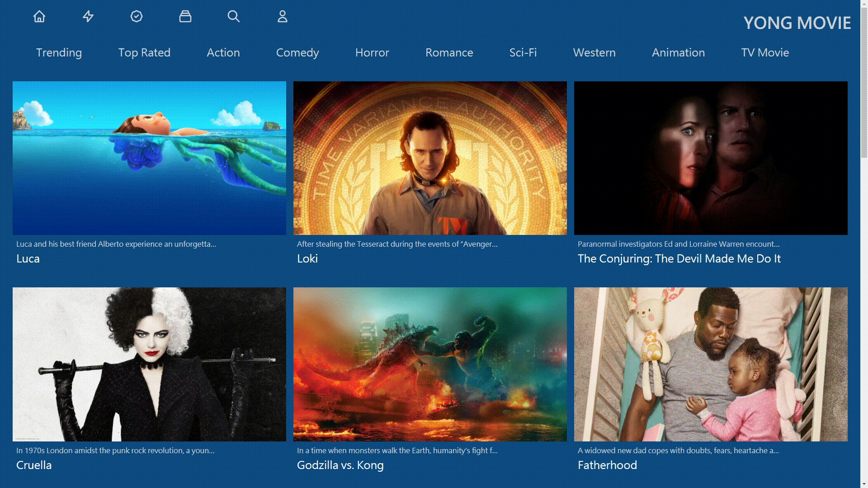Switch to Top Rated category
Viewport: 868px width, 488px height.
[144, 52]
